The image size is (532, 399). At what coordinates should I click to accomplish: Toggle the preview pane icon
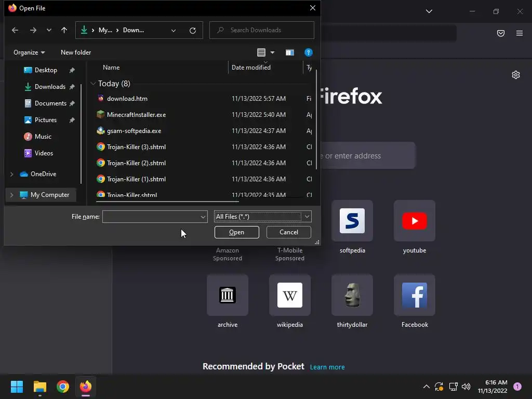coord(290,52)
